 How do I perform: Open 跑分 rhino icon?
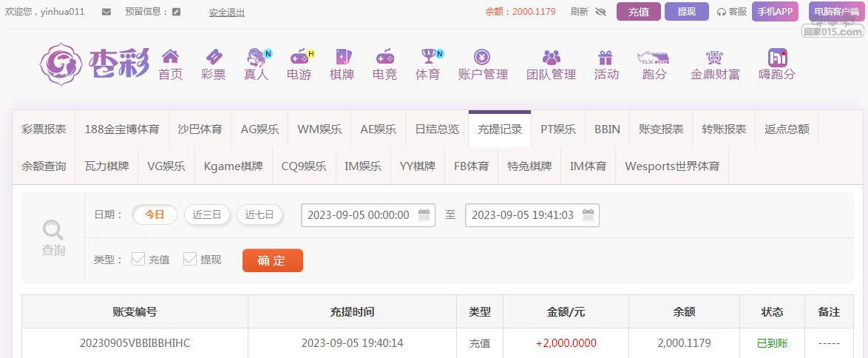[654, 56]
